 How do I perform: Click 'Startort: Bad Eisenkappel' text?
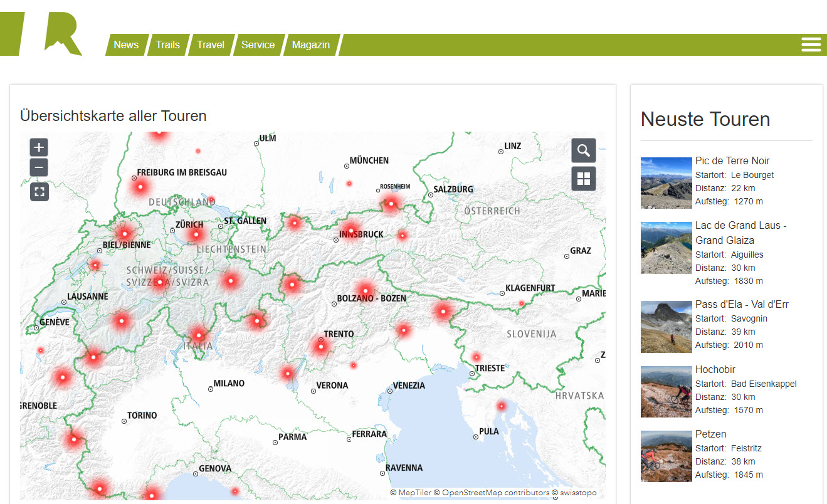[745, 384]
